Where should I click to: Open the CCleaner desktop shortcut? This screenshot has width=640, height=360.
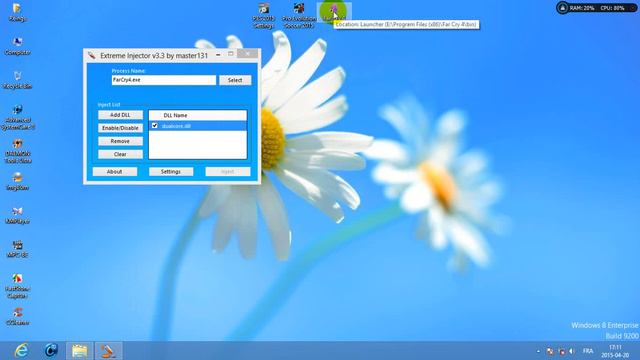(x=17, y=317)
